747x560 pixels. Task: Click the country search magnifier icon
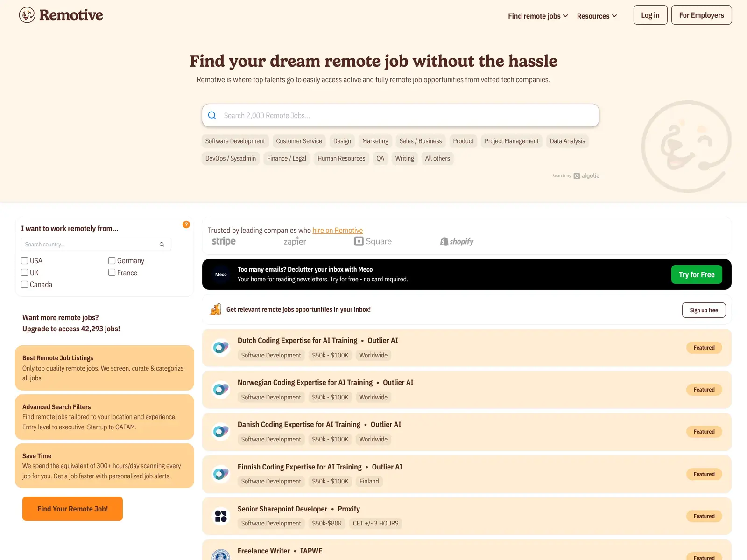coord(162,245)
